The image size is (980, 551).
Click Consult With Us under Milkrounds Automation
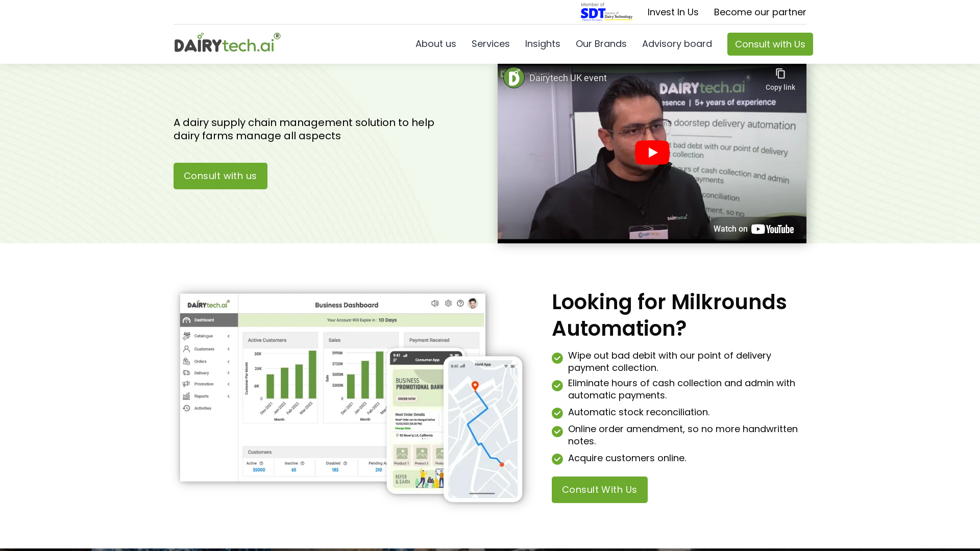click(x=599, y=490)
